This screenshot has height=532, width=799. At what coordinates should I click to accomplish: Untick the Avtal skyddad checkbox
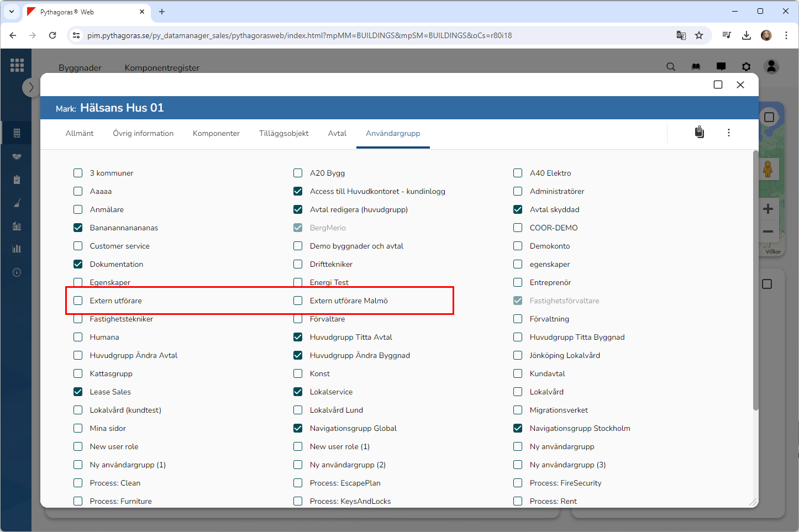(518, 209)
